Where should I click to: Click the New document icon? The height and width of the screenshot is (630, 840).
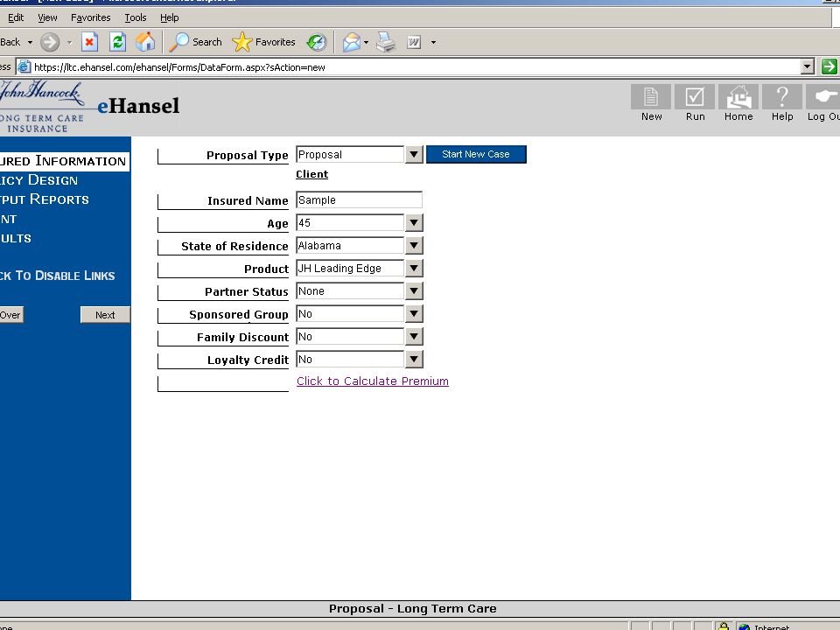(651, 97)
